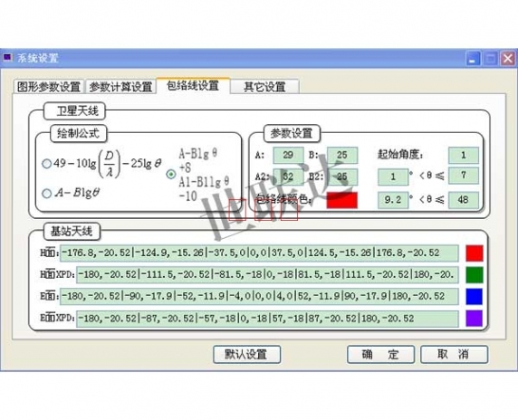Click the purple E面XPD color swatch
The height and width of the screenshot is (420, 518).
coord(475,319)
